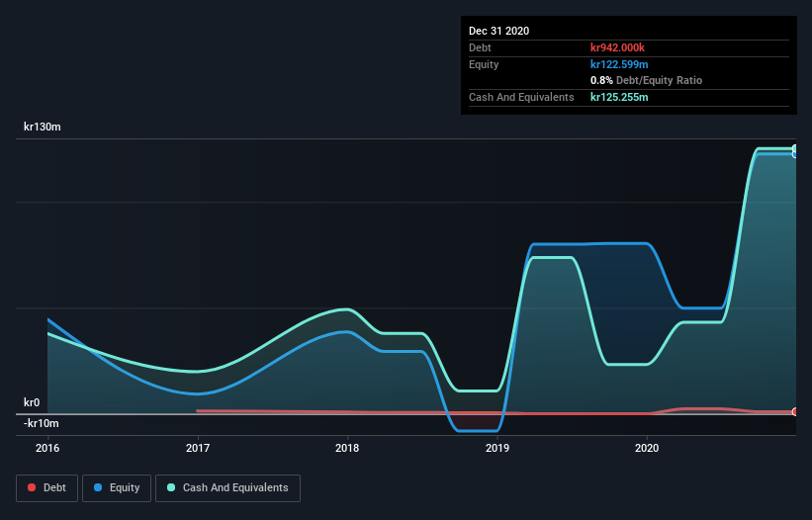Click the Equity row label in tooltip

click(484, 64)
